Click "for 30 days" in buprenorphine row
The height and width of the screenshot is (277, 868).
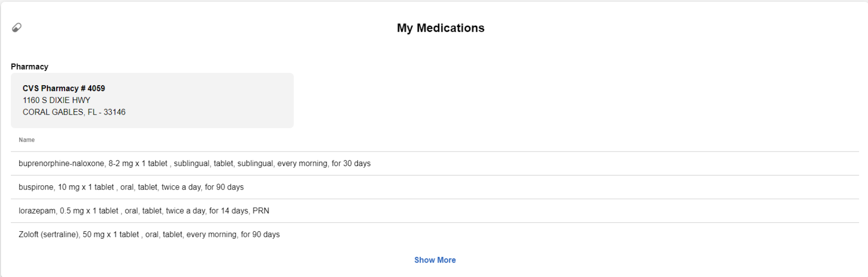click(x=351, y=163)
